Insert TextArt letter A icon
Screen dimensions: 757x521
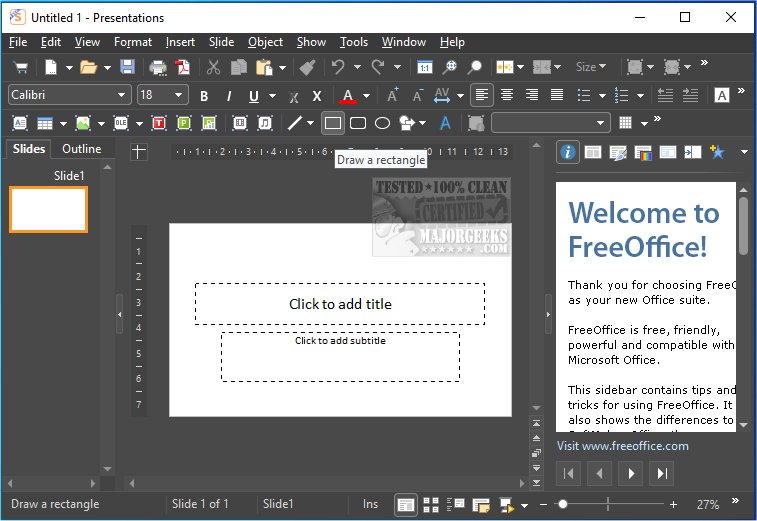(x=445, y=123)
